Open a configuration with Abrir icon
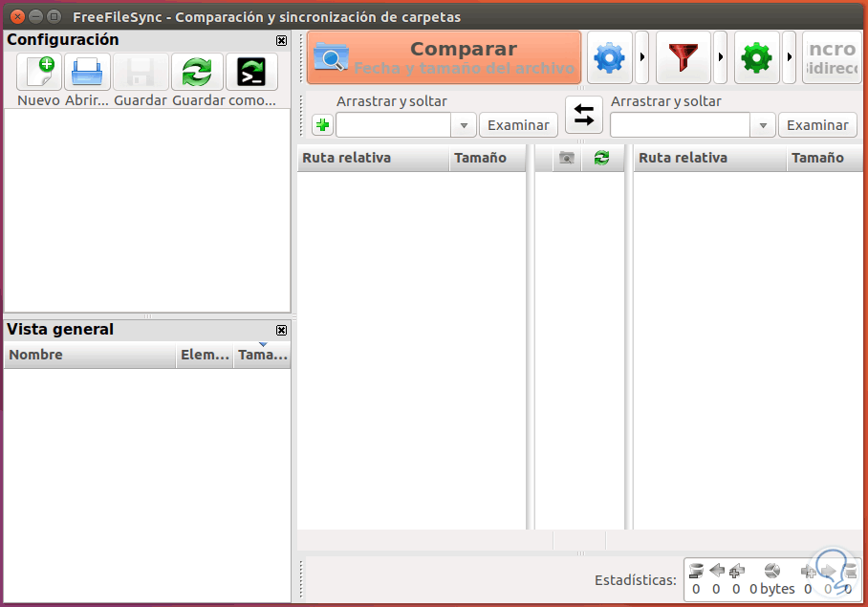This screenshot has height=607, width=868. (x=87, y=72)
